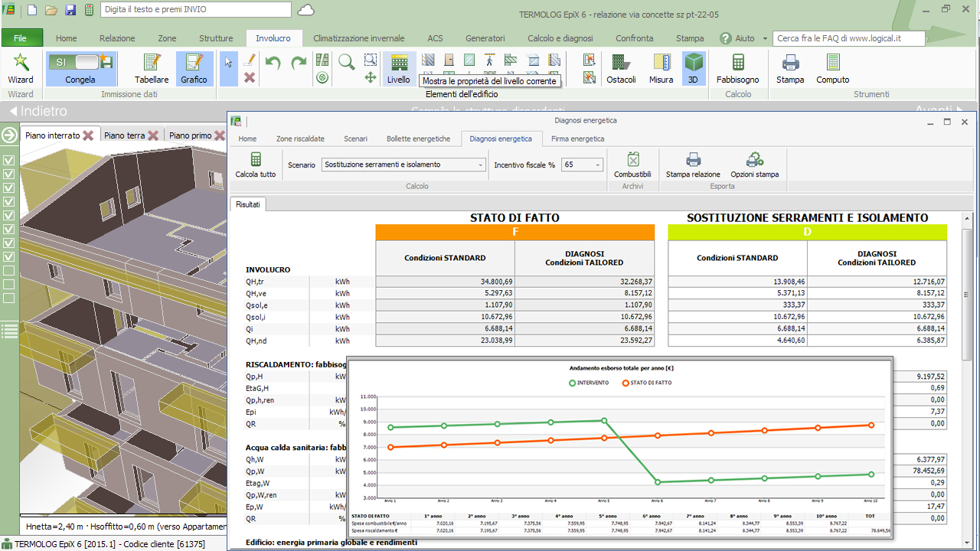Open the Ostacoli tool

[x=621, y=67]
